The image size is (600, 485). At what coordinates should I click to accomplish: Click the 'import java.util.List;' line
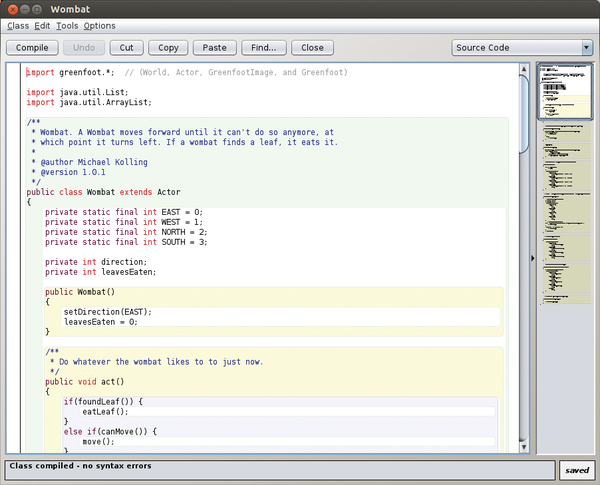click(x=77, y=92)
